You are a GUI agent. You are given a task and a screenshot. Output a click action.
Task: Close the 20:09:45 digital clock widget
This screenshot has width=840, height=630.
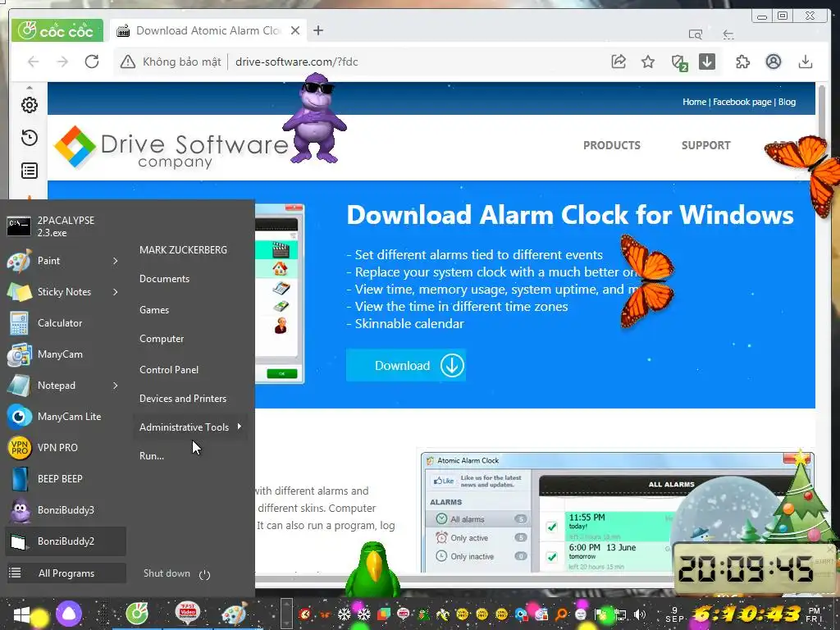click(x=831, y=549)
